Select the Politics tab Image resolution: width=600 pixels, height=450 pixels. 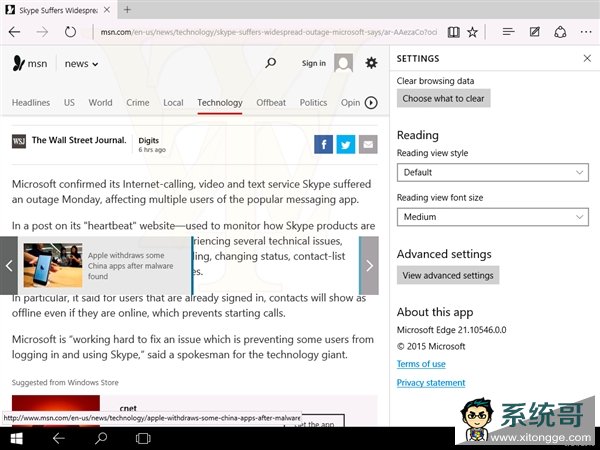pos(313,103)
